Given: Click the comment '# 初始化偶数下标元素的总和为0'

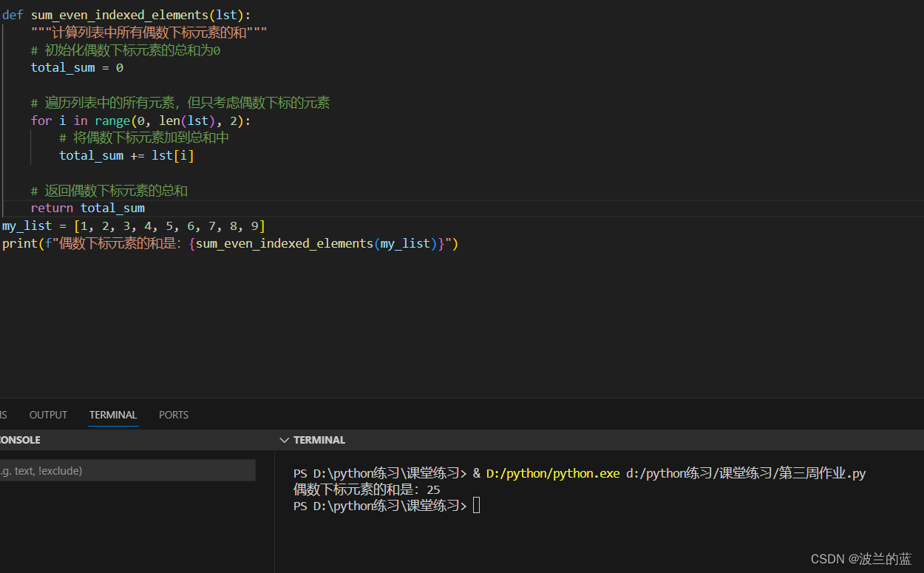Looking at the screenshot, I should (126, 50).
